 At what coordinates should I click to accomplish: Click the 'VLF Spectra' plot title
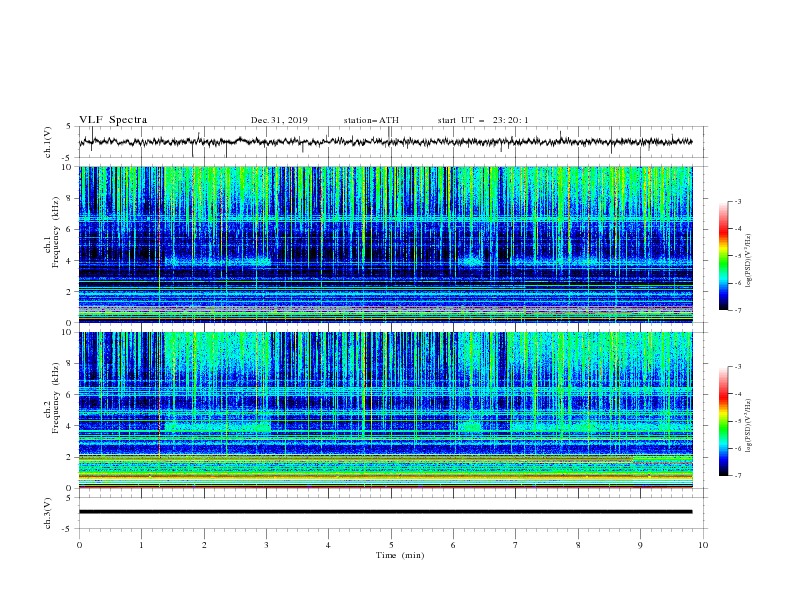click(113, 120)
